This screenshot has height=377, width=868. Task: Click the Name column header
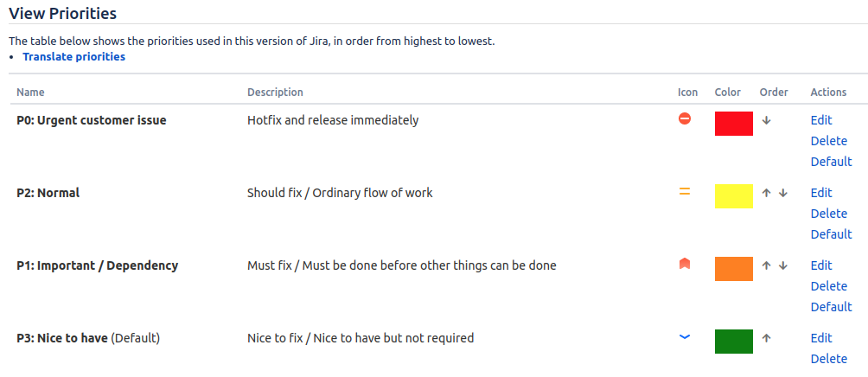(x=30, y=92)
